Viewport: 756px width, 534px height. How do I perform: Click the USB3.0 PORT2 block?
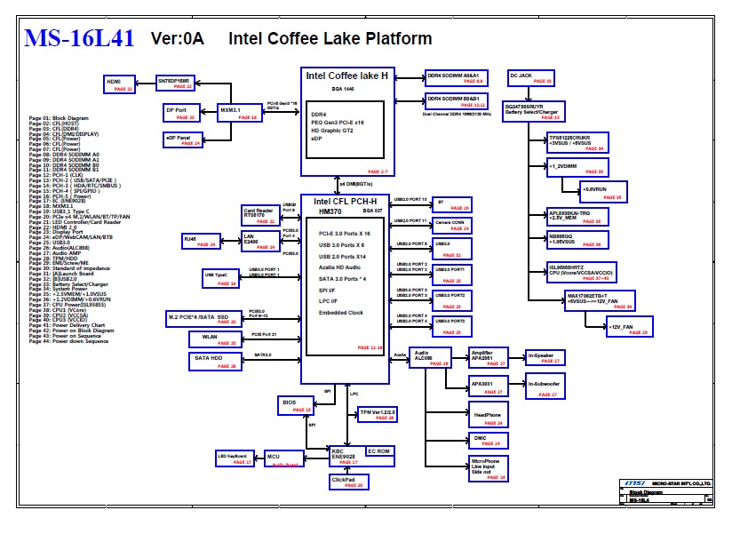(x=452, y=300)
